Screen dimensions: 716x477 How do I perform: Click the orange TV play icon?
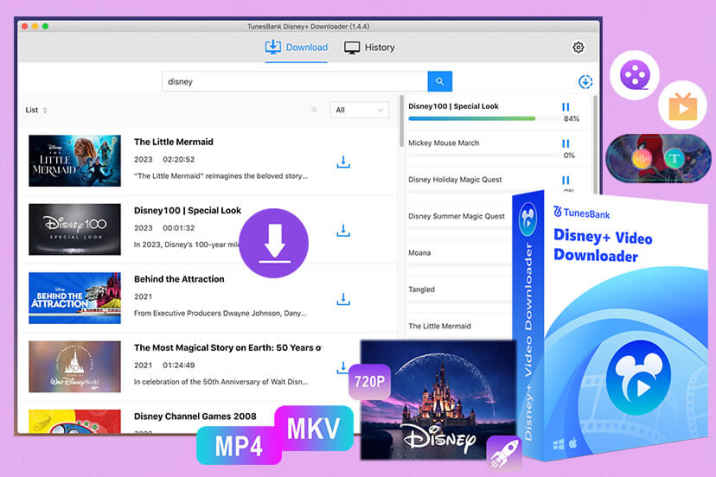(683, 103)
